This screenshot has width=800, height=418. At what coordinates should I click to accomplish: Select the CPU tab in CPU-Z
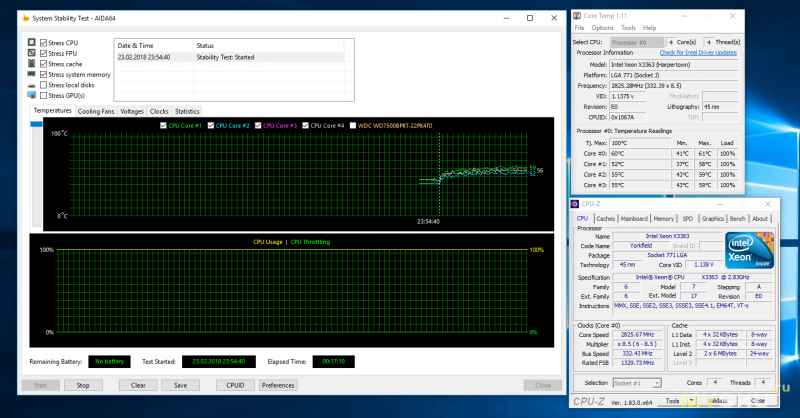(582, 218)
